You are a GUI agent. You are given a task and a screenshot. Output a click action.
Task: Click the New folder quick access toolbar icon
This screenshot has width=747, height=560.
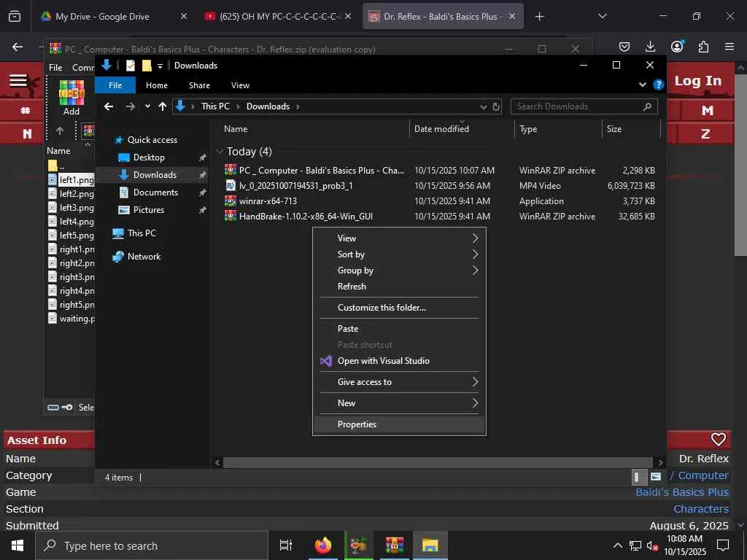(x=147, y=66)
